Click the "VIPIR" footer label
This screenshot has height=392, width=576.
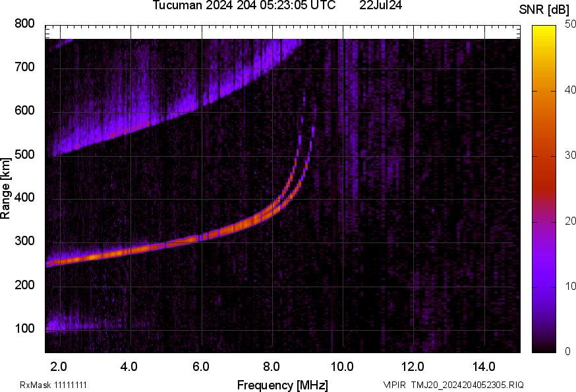click(395, 385)
